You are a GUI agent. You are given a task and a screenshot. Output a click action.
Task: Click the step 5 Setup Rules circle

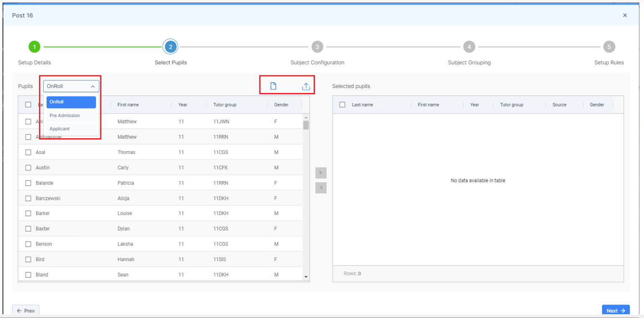pyautogui.click(x=609, y=47)
